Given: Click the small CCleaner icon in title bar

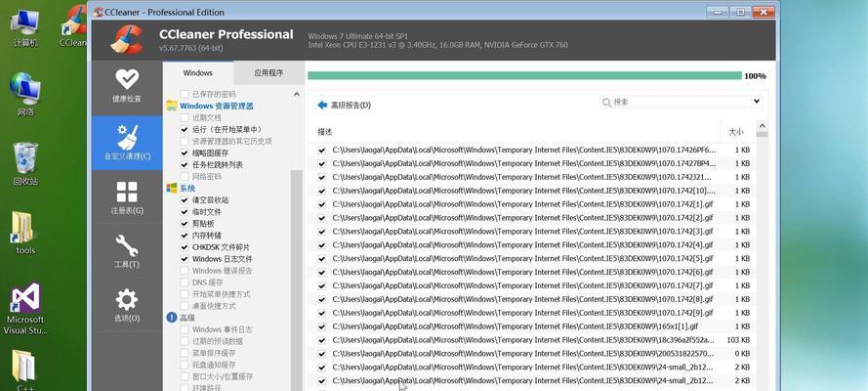Looking at the screenshot, I should point(98,12).
